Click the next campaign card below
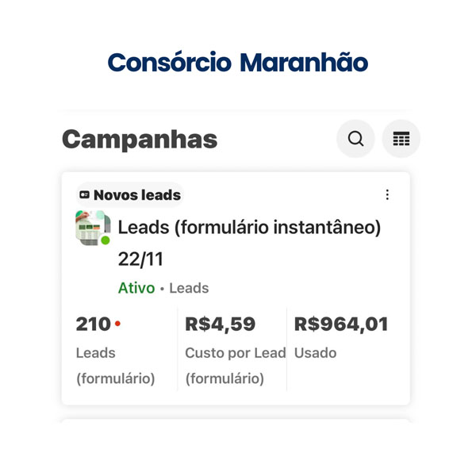Viewport: 476px width, 476px height. coord(236,420)
